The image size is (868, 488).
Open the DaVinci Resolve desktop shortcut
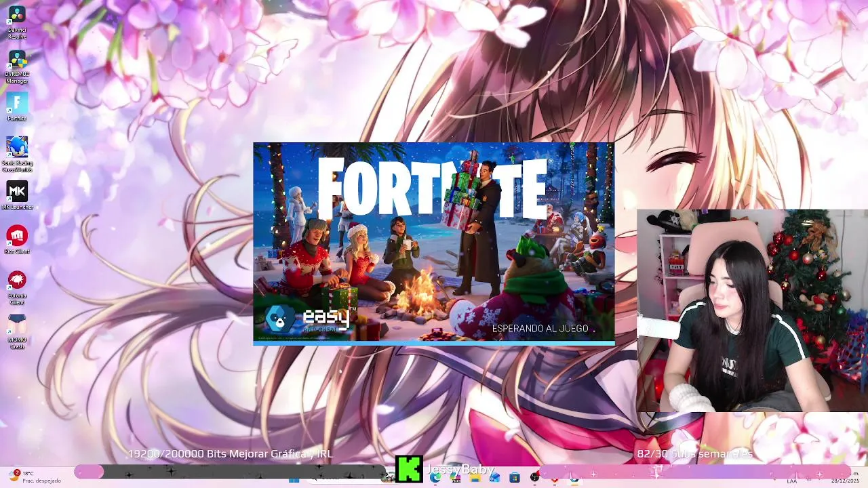pyautogui.click(x=17, y=22)
